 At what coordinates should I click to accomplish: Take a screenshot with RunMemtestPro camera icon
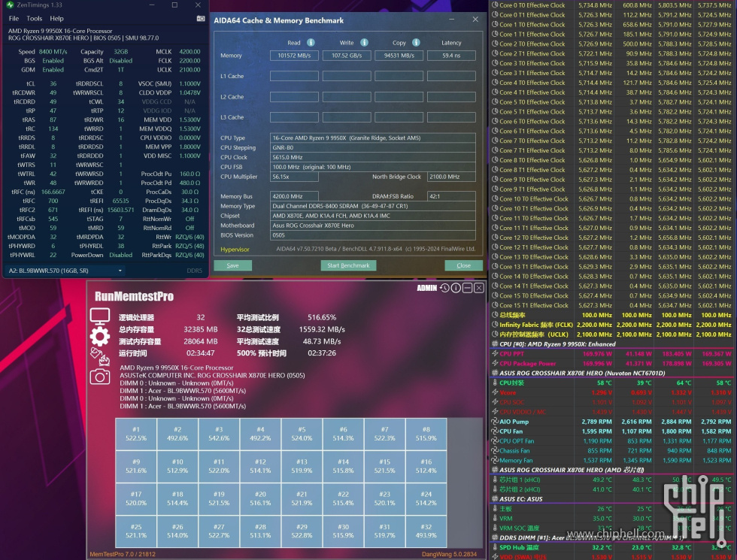click(99, 377)
